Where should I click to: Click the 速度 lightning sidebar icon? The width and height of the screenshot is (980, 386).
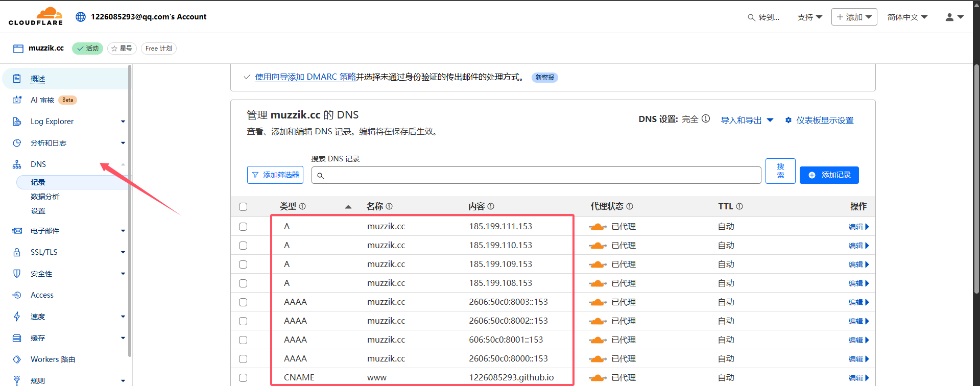[x=17, y=317]
